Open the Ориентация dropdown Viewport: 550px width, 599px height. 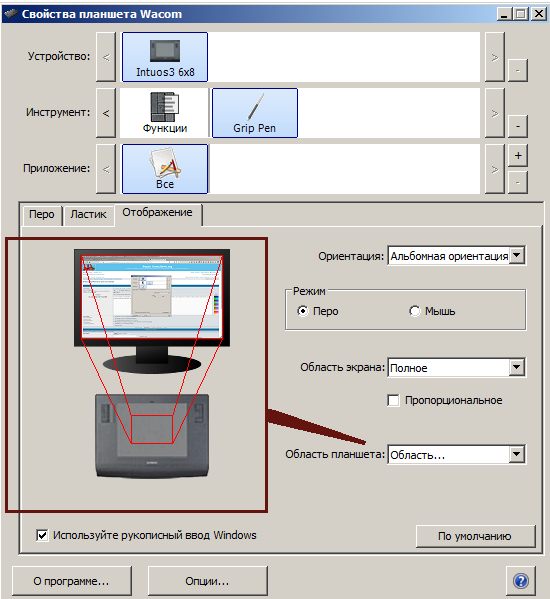point(457,256)
